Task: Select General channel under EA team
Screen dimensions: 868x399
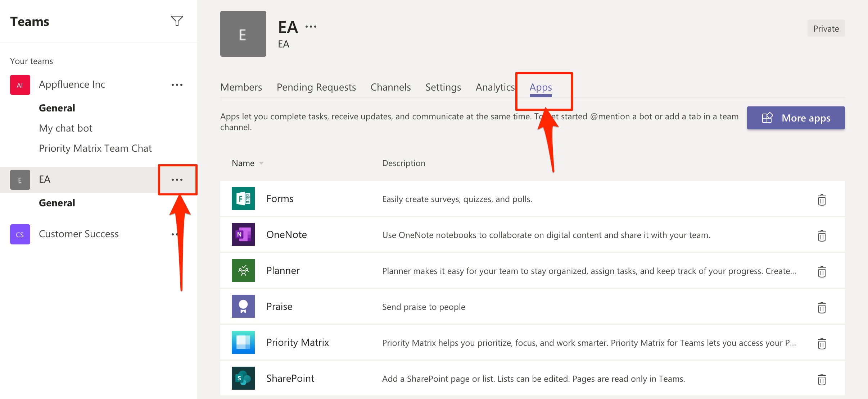Action: (57, 202)
